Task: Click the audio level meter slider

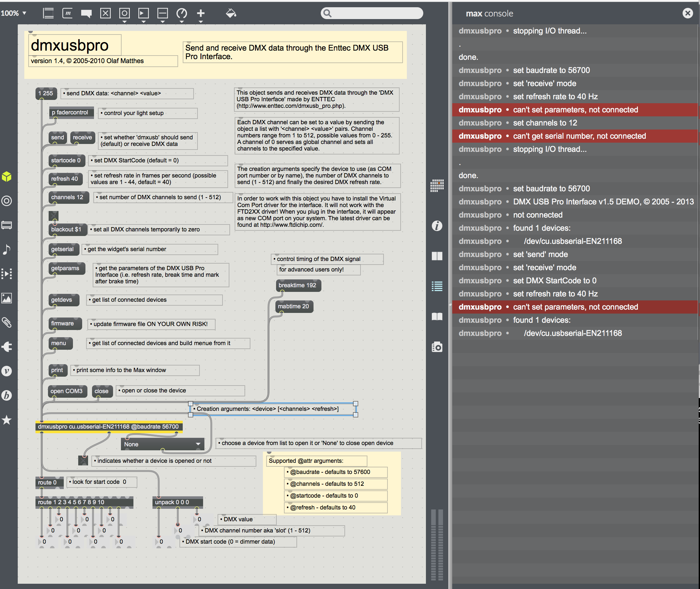Action: click(x=437, y=544)
